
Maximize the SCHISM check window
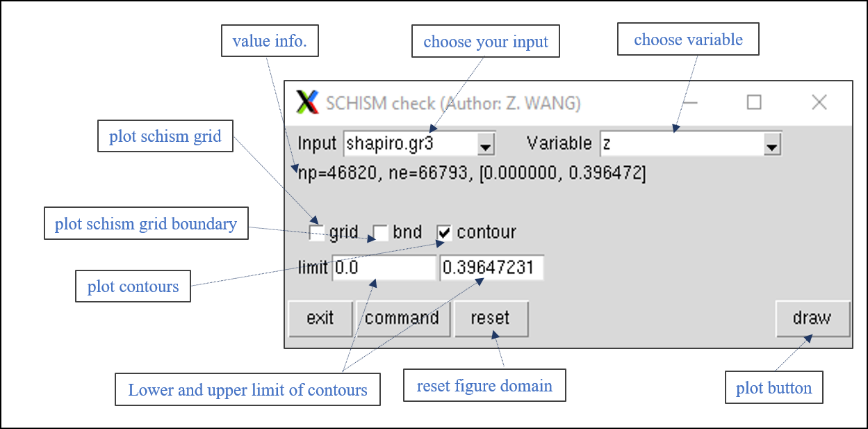click(754, 103)
